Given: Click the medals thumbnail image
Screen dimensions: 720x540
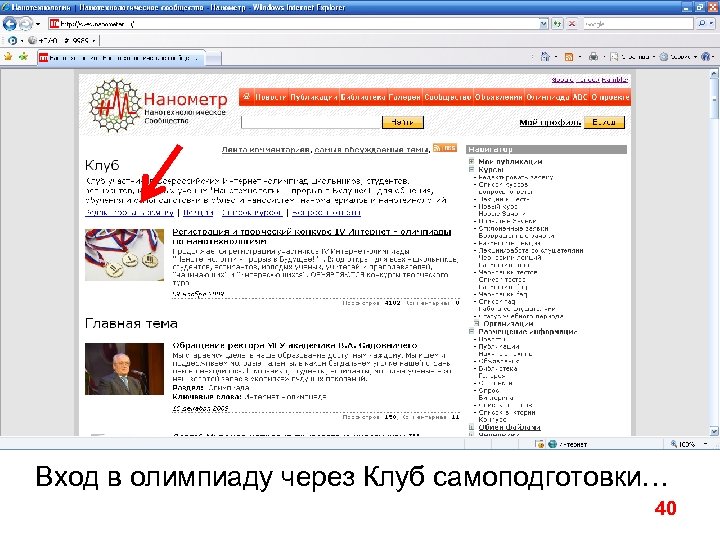Looking at the screenshot, I should (x=124, y=255).
